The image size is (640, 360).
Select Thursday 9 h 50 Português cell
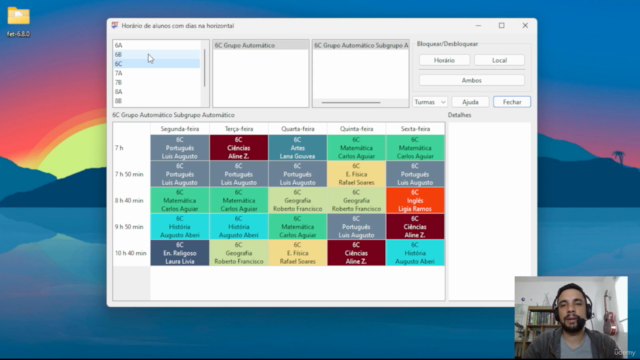click(356, 227)
